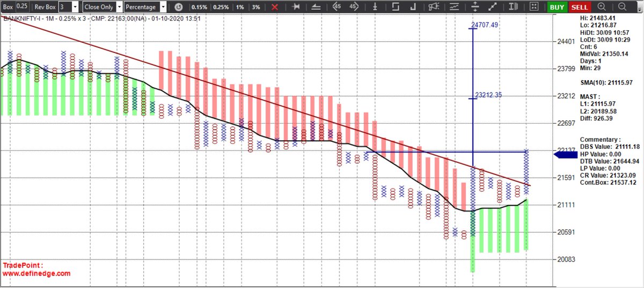The height and width of the screenshot is (288, 644).
Task: Select the 0.25% box size button
Action: pos(221,7)
